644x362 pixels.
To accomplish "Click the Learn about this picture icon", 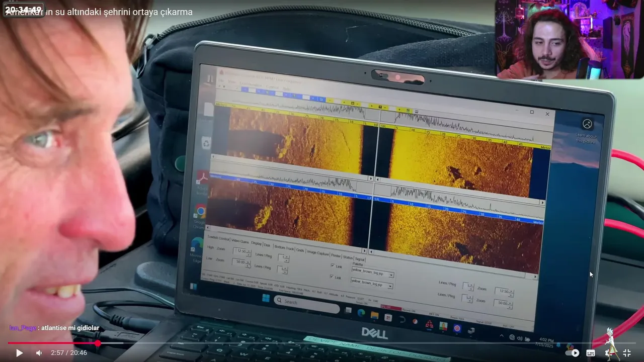I will tap(587, 124).
